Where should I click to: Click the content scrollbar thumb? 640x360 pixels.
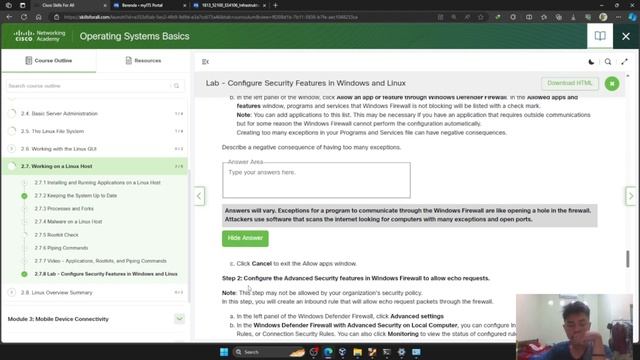click(x=628, y=259)
